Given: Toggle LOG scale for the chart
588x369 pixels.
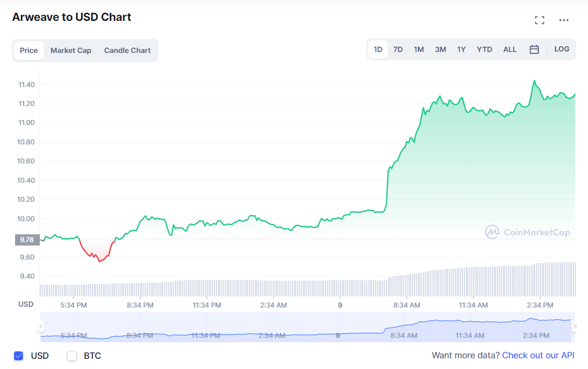Looking at the screenshot, I should pos(562,49).
